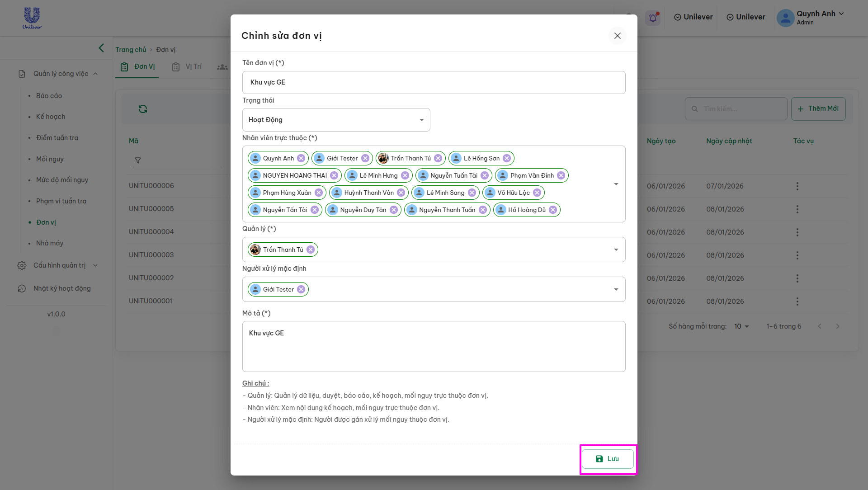Remove Lê Hồng Sơn from staff list

click(507, 158)
